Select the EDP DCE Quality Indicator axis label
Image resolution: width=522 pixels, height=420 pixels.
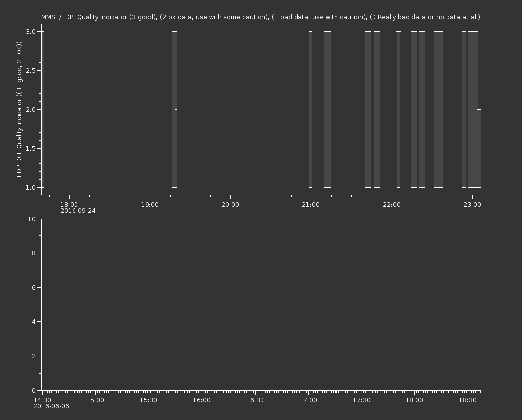point(19,109)
